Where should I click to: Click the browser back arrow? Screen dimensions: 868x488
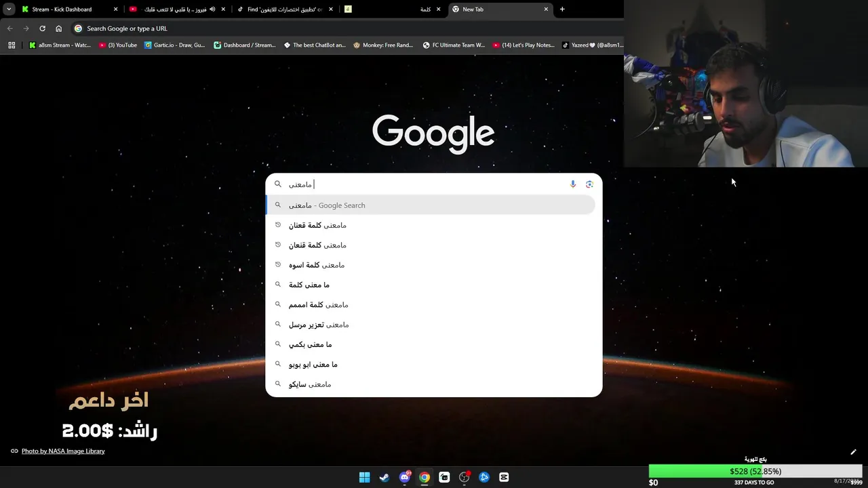click(9, 28)
